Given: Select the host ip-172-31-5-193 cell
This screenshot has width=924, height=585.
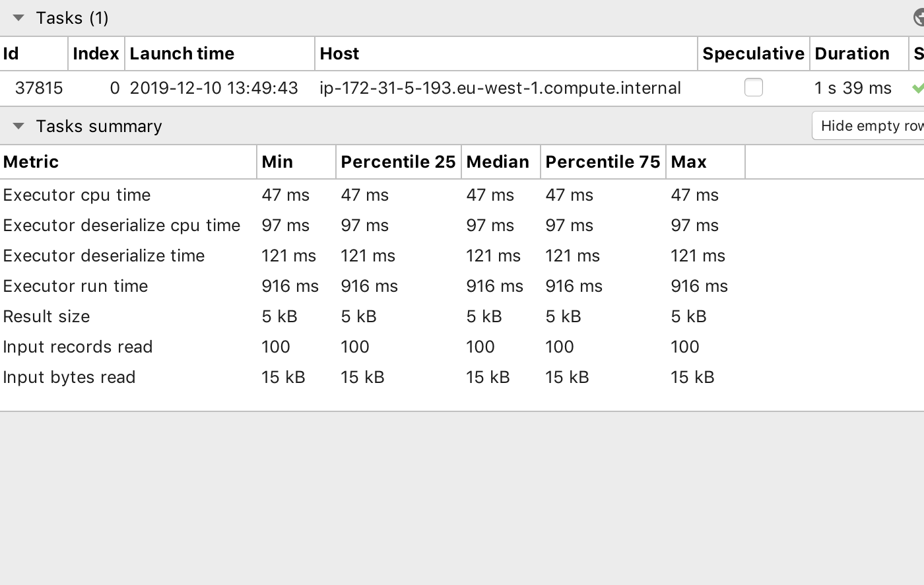Looking at the screenshot, I should 500,88.
